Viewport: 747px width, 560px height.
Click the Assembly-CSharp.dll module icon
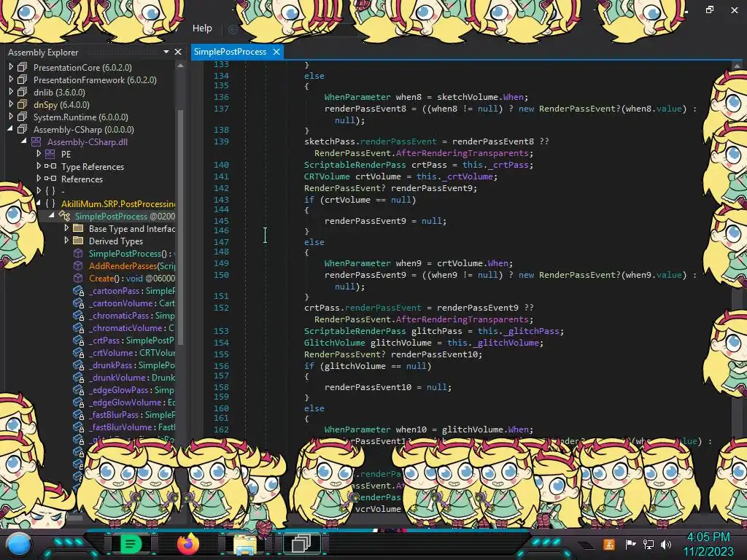tap(36, 141)
